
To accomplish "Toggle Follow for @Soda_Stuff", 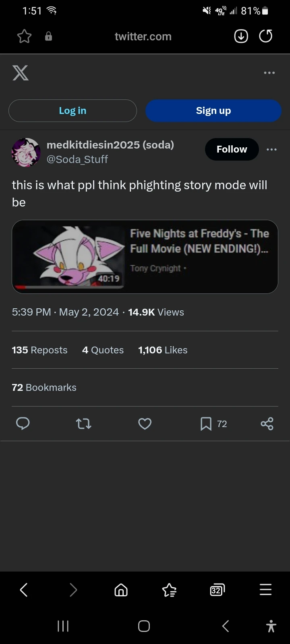I will tap(232, 149).
